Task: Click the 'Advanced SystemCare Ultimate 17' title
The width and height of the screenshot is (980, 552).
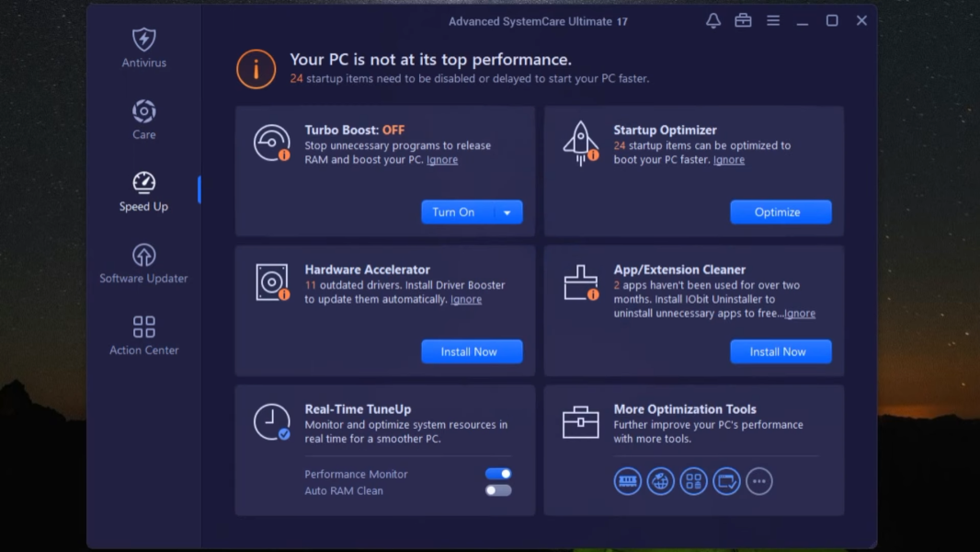Action: point(538,21)
